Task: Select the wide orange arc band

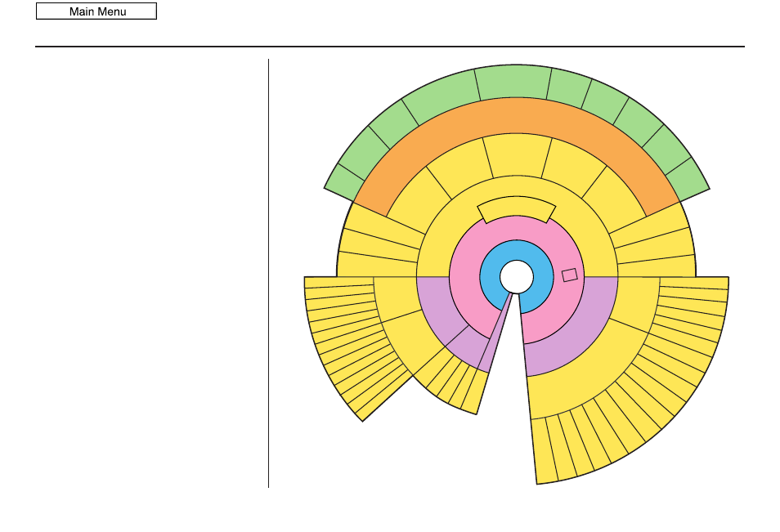Action: pos(517,116)
